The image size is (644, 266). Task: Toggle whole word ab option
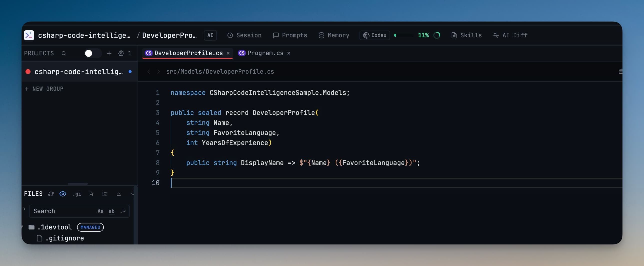[x=112, y=211]
